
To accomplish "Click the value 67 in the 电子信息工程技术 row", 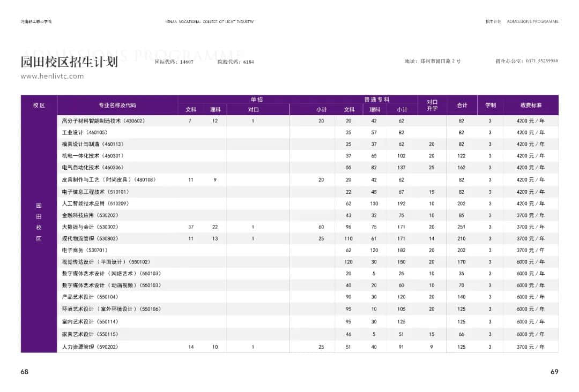I will pos(402,192).
